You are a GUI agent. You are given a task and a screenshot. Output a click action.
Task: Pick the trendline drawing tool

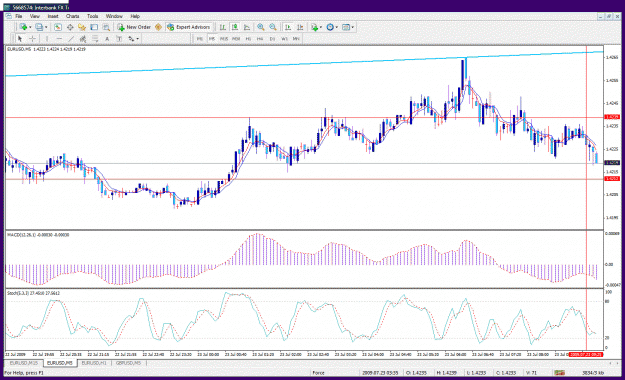71,39
